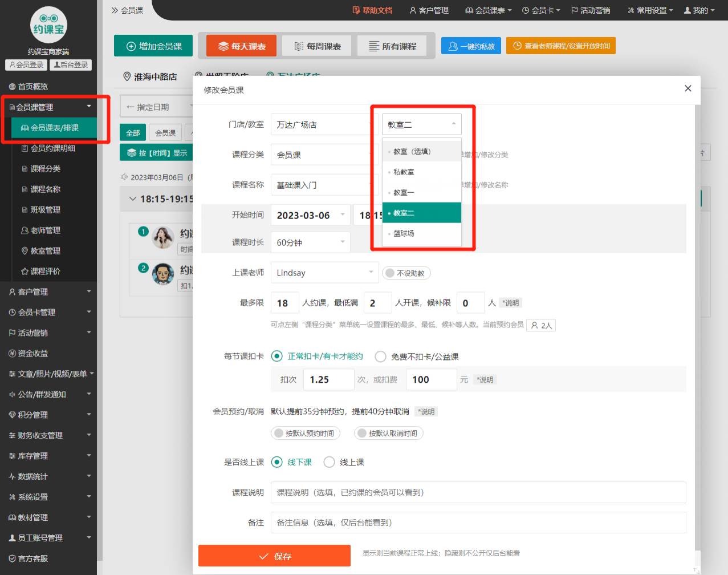Image resolution: width=728 pixels, height=575 pixels.
Task: Open 上课老师 Lindsay dropdown
Action: (325, 273)
